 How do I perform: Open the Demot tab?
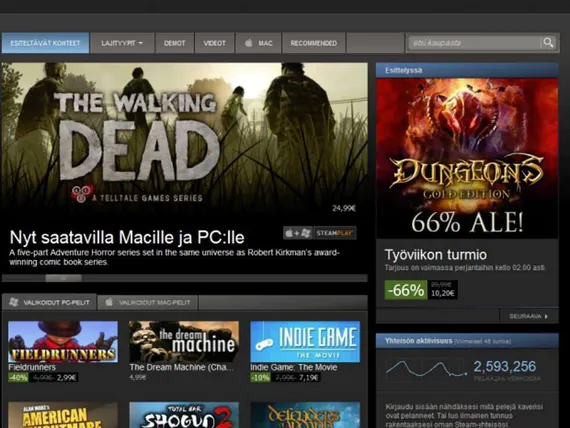coord(174,43)
